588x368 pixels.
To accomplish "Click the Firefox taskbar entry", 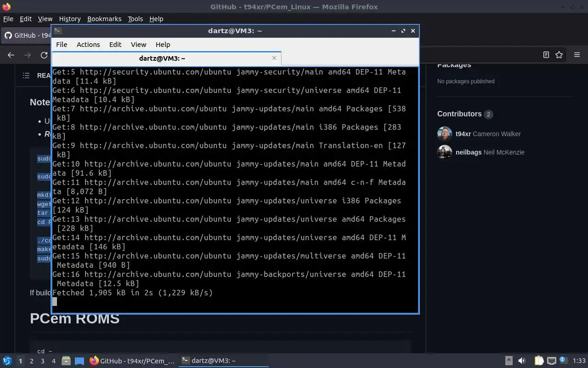I will point(132,361).
